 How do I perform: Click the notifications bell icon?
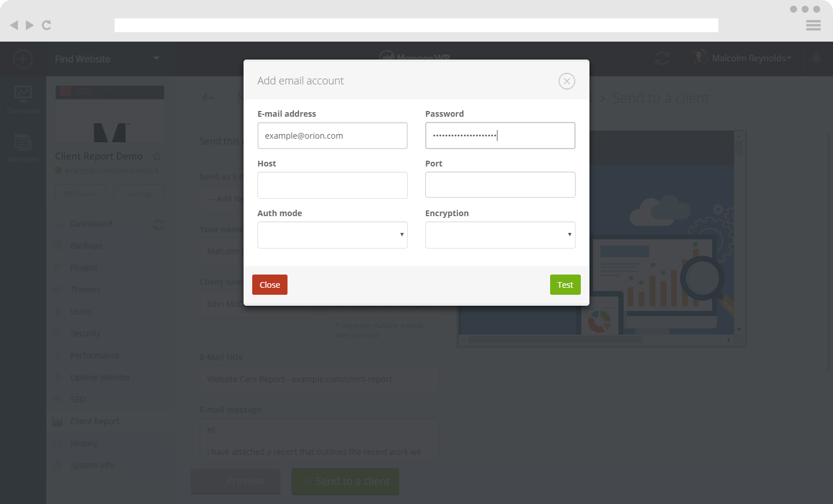[816, 58]
